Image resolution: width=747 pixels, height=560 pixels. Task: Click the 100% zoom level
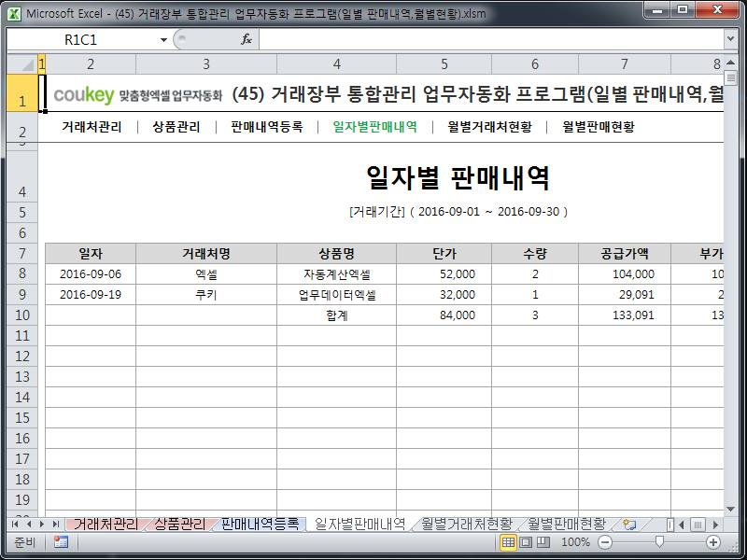(575, 542)
